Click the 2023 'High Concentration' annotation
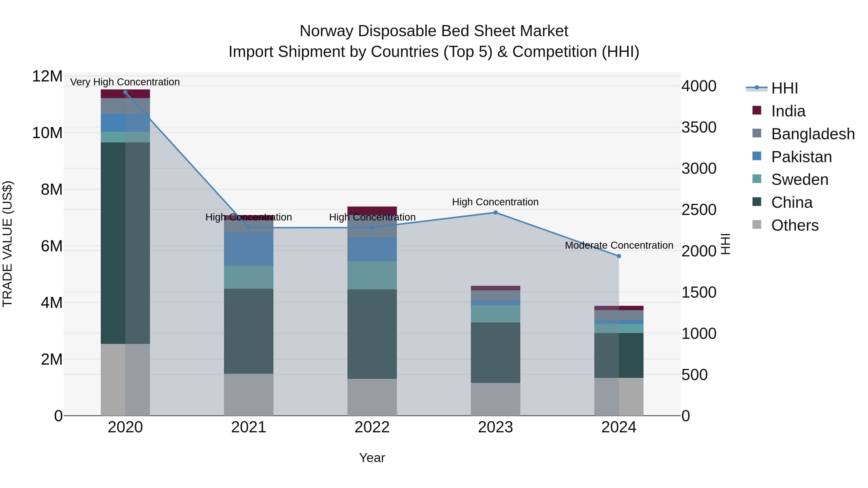 pos(495,202)
